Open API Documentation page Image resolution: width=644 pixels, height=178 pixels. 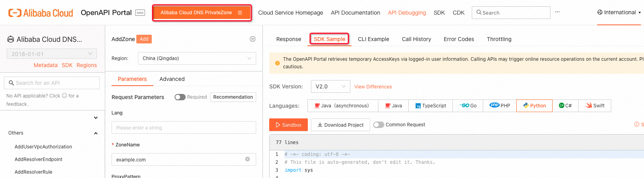356,13
